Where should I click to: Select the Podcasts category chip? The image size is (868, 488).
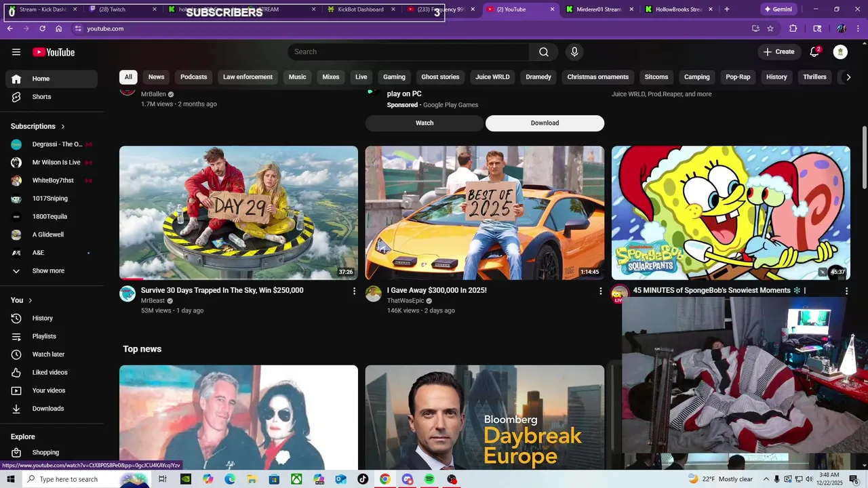194,77
